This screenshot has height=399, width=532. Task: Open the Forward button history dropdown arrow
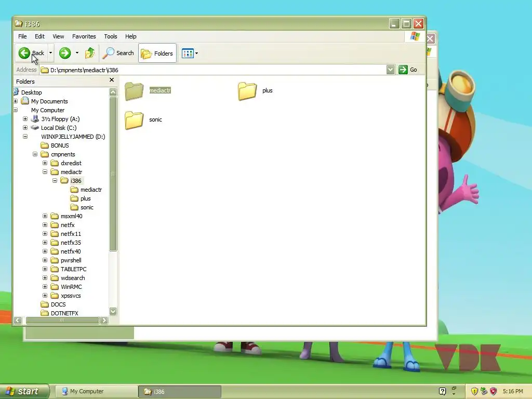77,53
